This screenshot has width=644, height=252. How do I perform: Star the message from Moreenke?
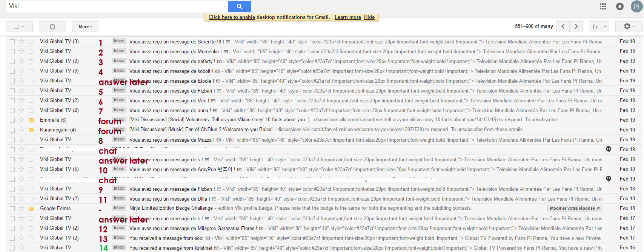point(22,51)
